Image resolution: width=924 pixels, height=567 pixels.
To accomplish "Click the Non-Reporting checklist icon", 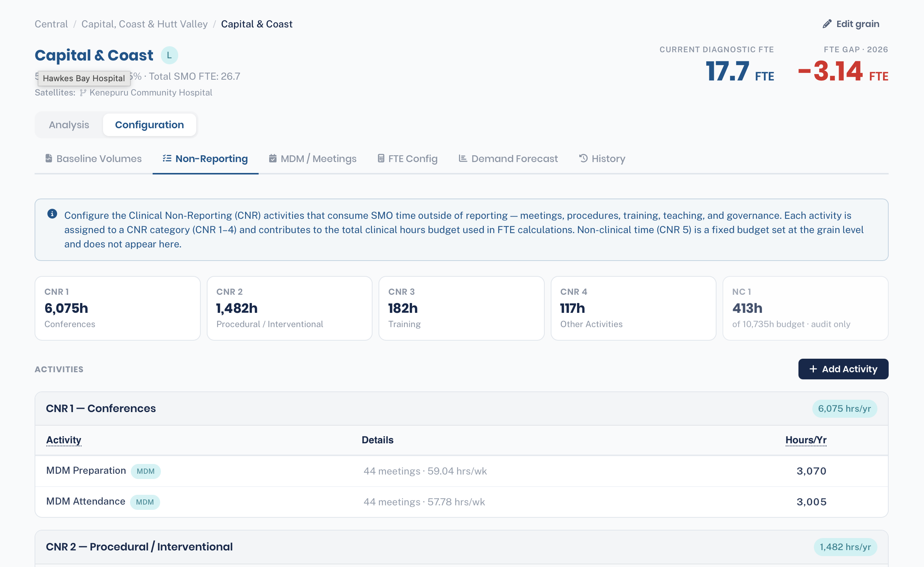I will point(167,158).
